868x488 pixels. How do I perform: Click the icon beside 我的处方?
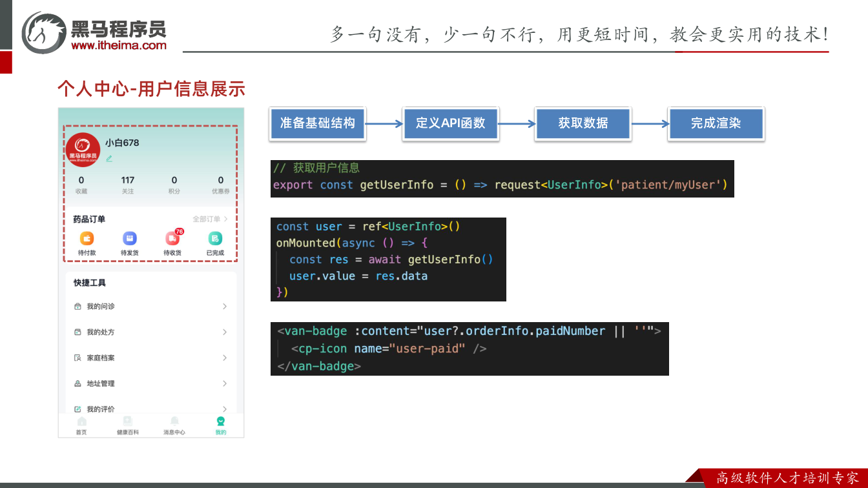(78, 332)
